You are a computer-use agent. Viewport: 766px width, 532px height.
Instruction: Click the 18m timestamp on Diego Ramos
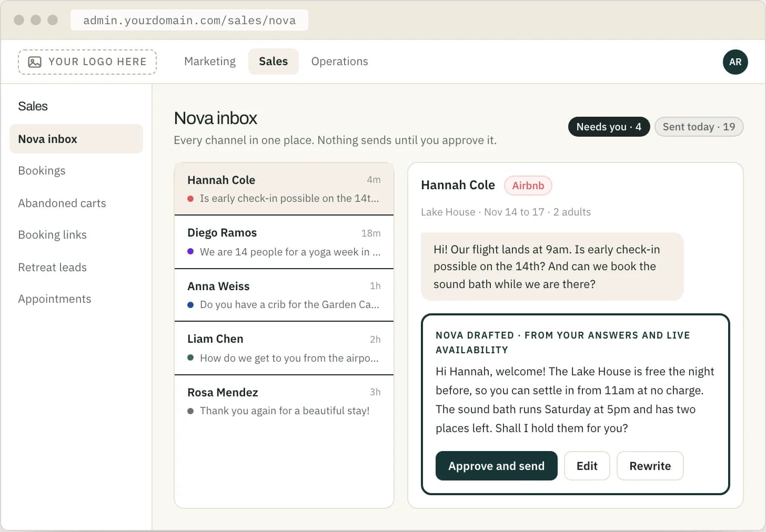click(x=371, y=233)
